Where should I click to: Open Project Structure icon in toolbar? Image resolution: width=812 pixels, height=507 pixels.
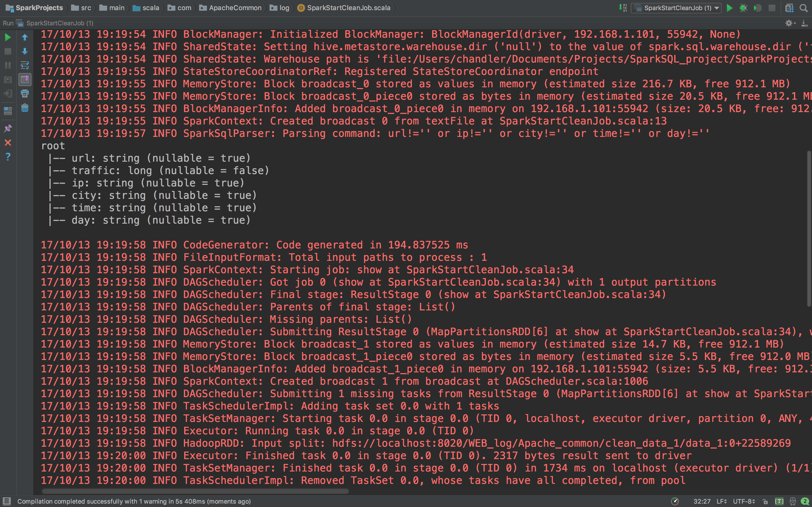(789, 8)
